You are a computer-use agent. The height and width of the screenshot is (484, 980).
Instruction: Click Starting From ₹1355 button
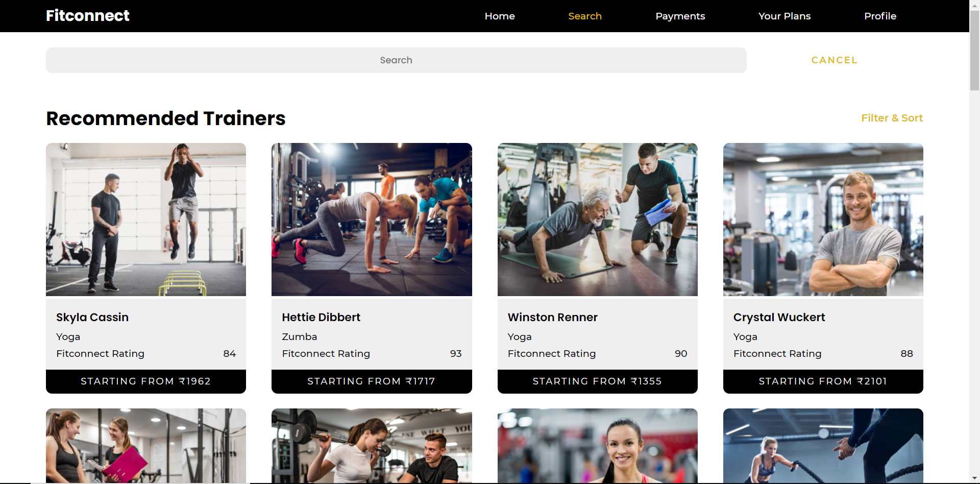(x=597, y=381)
